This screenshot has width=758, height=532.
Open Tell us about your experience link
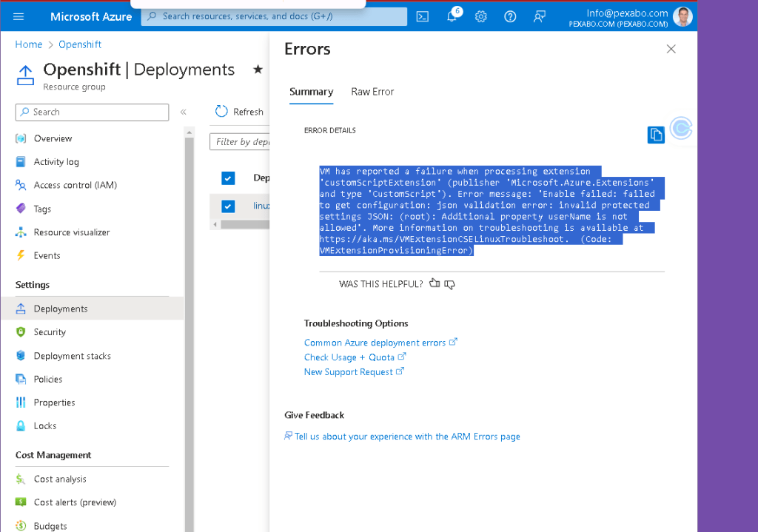click(402, 437)
